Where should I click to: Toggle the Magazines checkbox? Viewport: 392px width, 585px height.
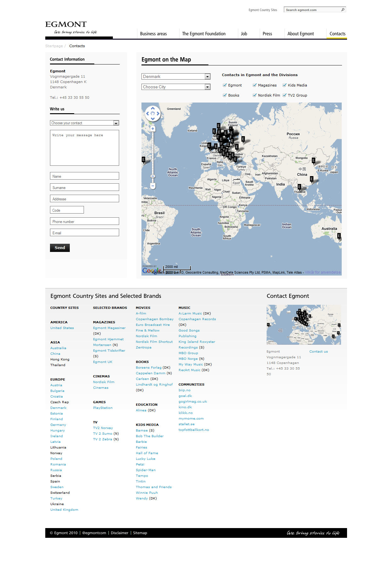click(255, 85)
